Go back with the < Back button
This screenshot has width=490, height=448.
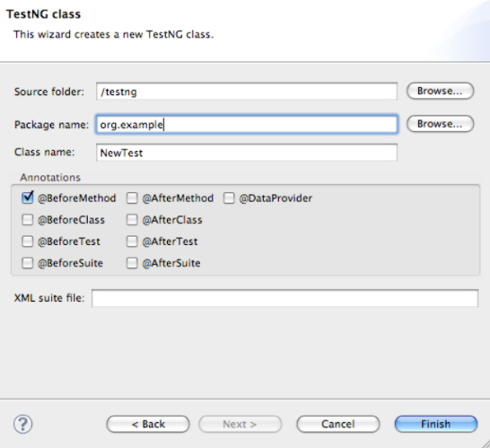click(148, 424)
